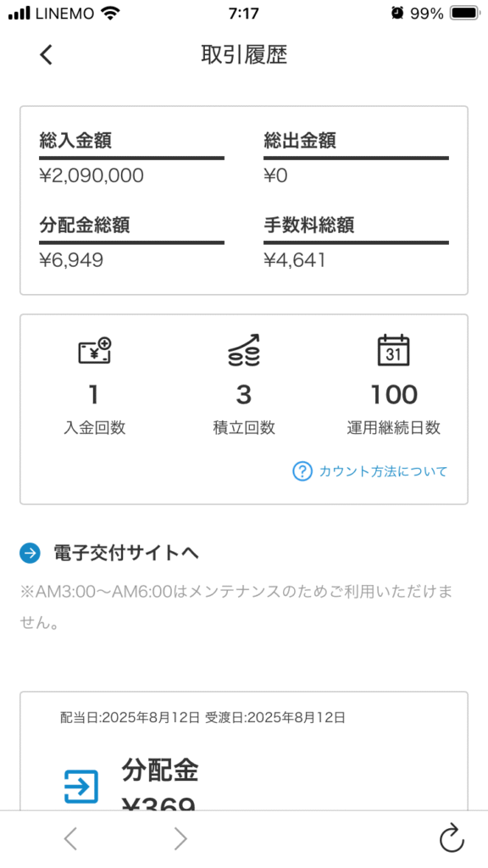Tap the calendar icon above 運用継続日数
This screenshot has height=868, width=488.
(393, 350)
